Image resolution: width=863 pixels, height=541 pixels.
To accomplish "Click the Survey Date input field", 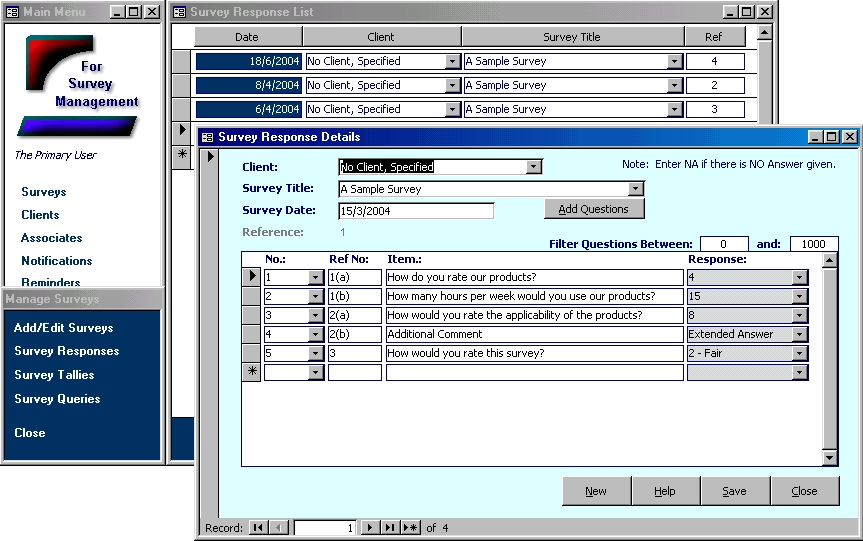I will (416, 211).
